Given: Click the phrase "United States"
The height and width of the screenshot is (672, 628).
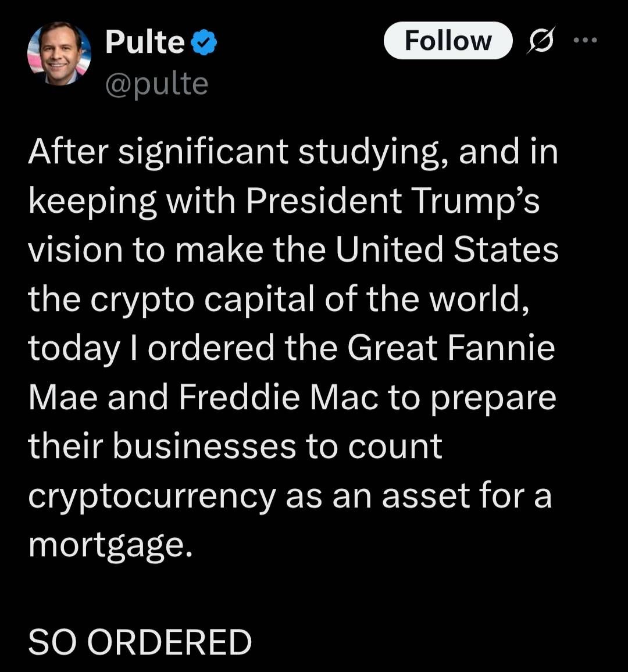Looking at the screenshot, I should pyautogui.click(x=447, y=250).
